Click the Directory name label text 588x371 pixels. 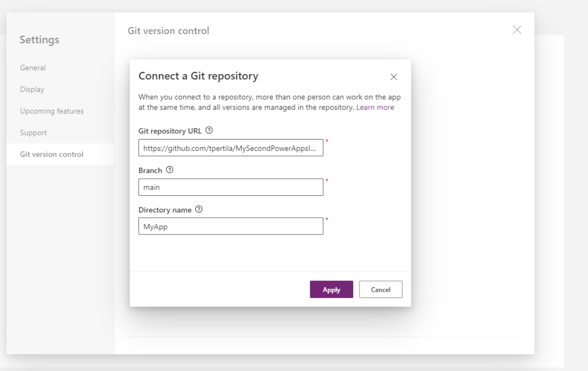click(x=165, y=210)
